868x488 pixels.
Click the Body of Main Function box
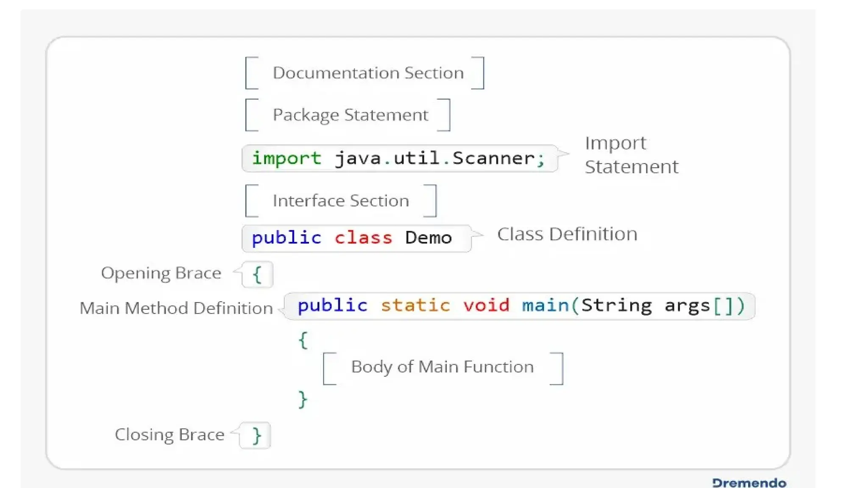click(442, 367)
